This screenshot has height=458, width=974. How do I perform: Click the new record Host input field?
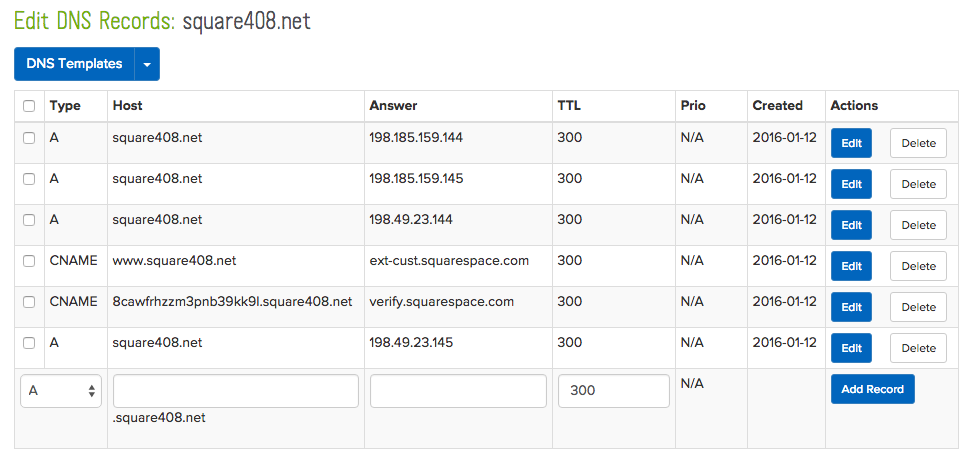[236, 391]
